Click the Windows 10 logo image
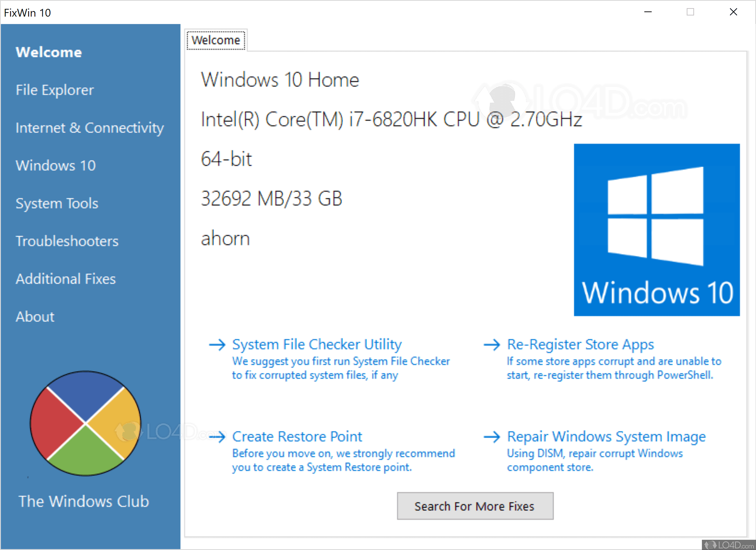This screenshot has height=550, width=756. [x=656, y=229]
